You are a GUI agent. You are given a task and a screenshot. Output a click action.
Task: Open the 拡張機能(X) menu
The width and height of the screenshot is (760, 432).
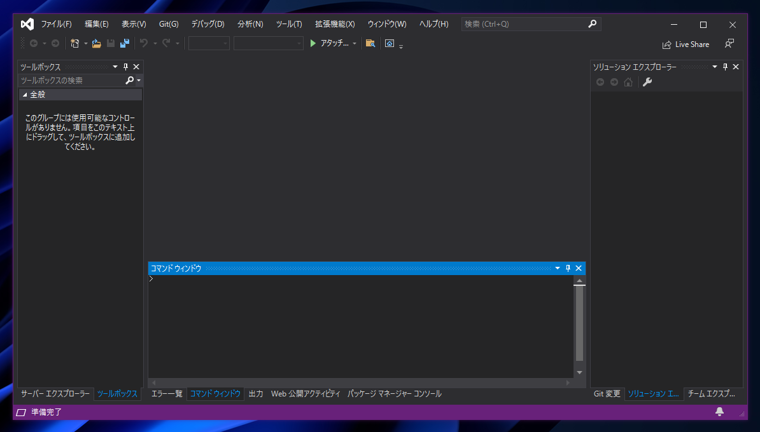pos(335,24)
